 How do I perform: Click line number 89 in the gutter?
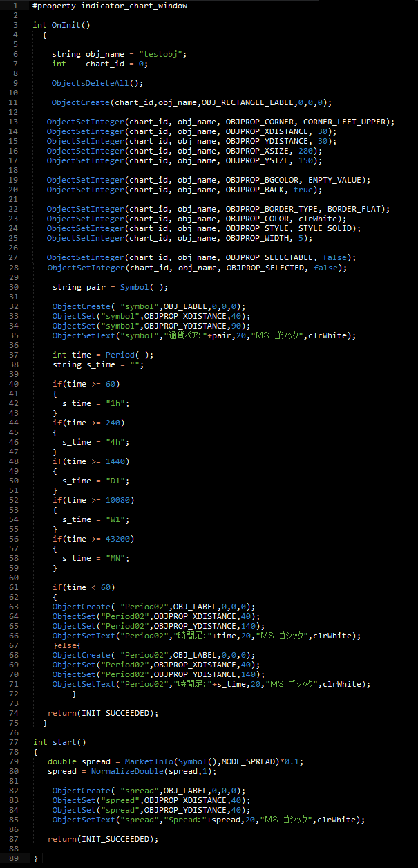[15, 858]
